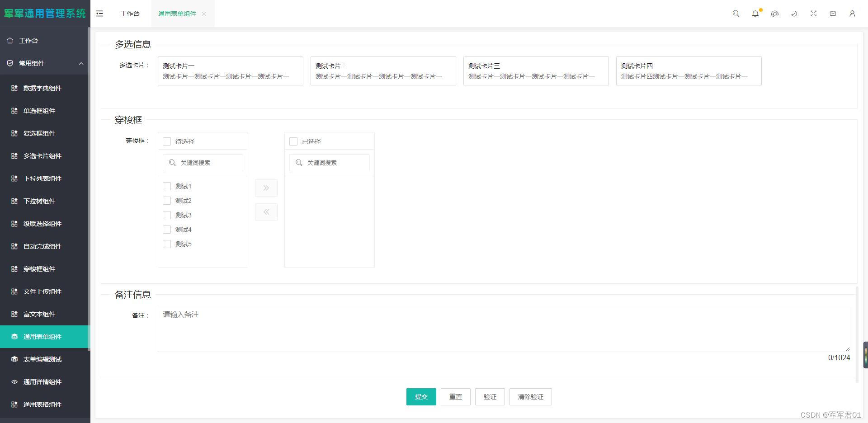
Task: Click the 军军通用管理系统 logo title
Action: point(45,14)
